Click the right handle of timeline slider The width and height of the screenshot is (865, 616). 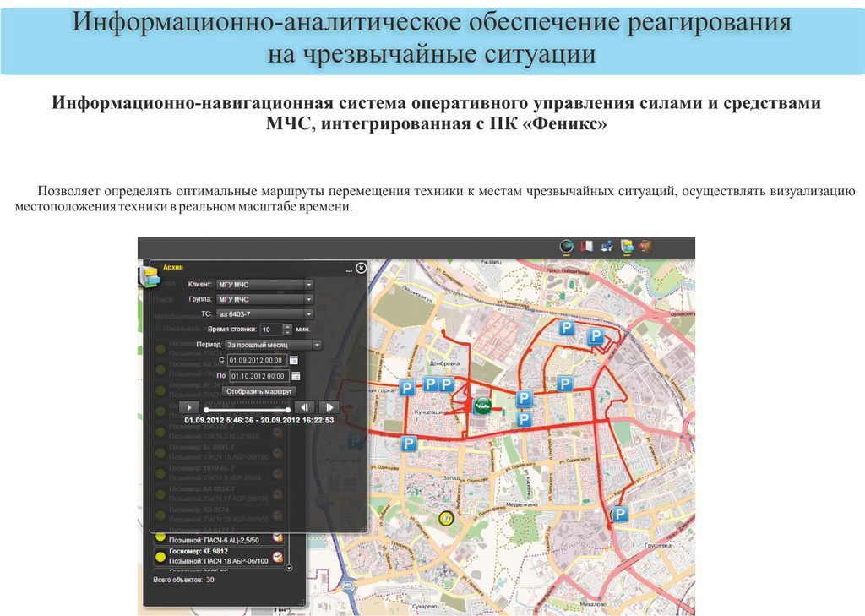(289, 410)
